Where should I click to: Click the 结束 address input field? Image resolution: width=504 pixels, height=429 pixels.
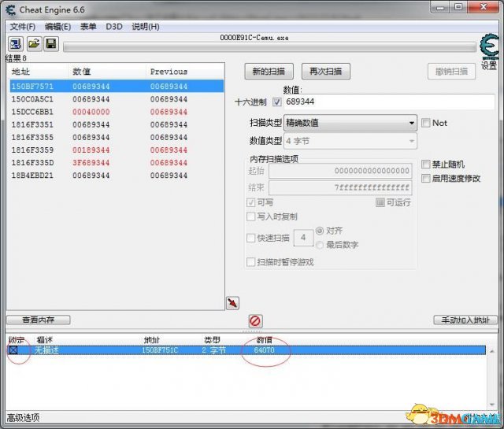click(x=340, y=187)
